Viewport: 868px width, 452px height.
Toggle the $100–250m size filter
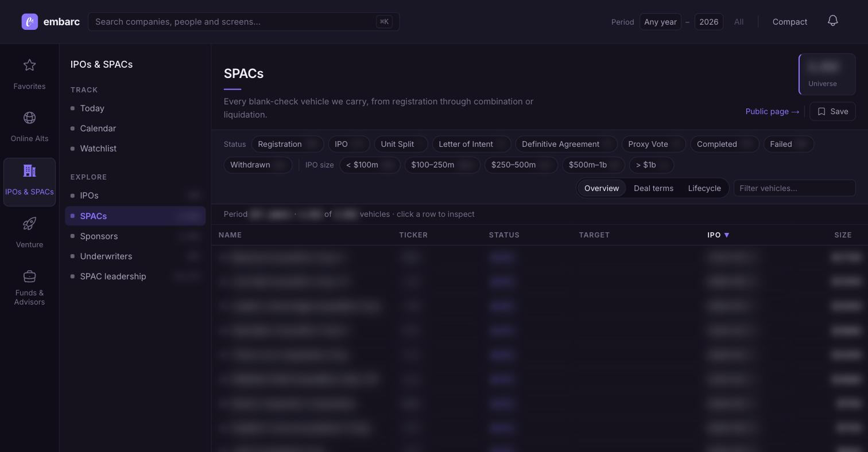(442, 165)
